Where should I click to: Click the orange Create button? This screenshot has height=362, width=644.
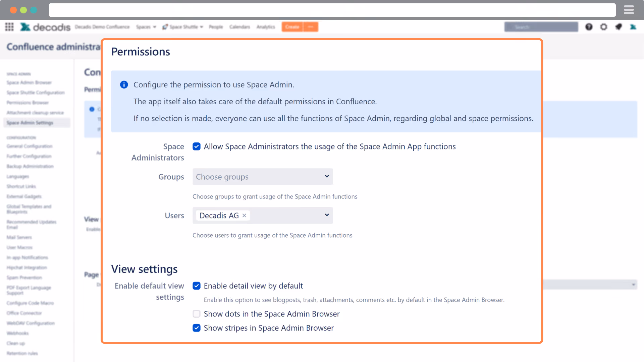point(292,27)
